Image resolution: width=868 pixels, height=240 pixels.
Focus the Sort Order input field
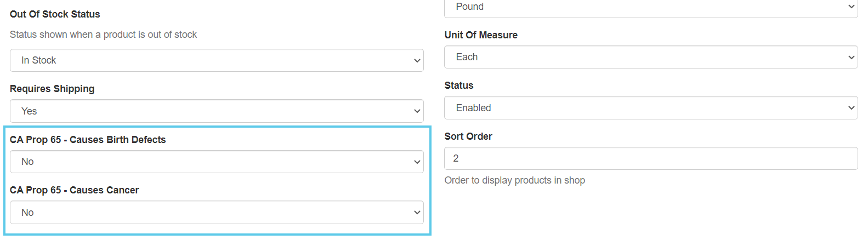point(651,158)
